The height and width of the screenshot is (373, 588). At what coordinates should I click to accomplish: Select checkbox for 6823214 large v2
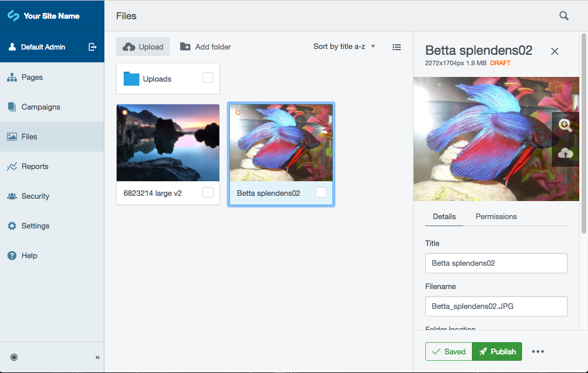(x=208, y=192)
